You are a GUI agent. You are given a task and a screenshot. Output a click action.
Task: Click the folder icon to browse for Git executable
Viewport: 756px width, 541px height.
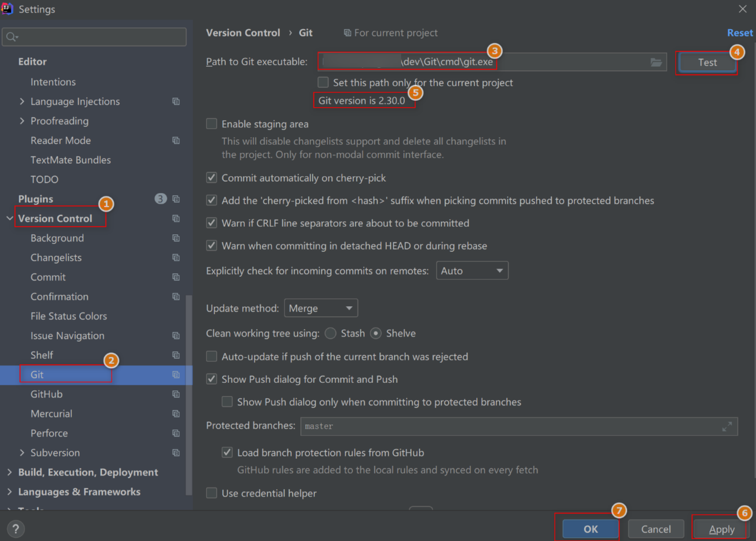click(x=656, y=61)
